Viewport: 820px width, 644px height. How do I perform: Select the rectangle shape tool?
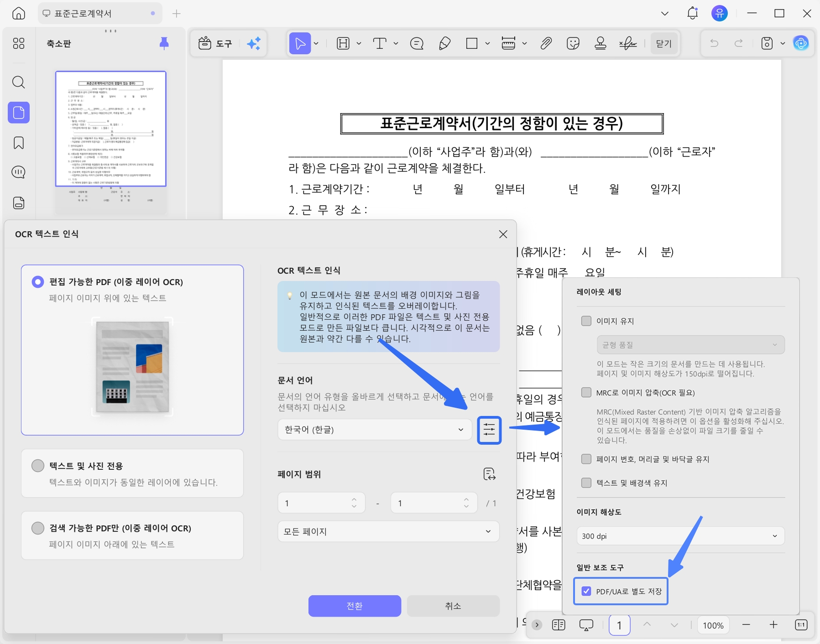pyautogui.click(x=472, y=43)
